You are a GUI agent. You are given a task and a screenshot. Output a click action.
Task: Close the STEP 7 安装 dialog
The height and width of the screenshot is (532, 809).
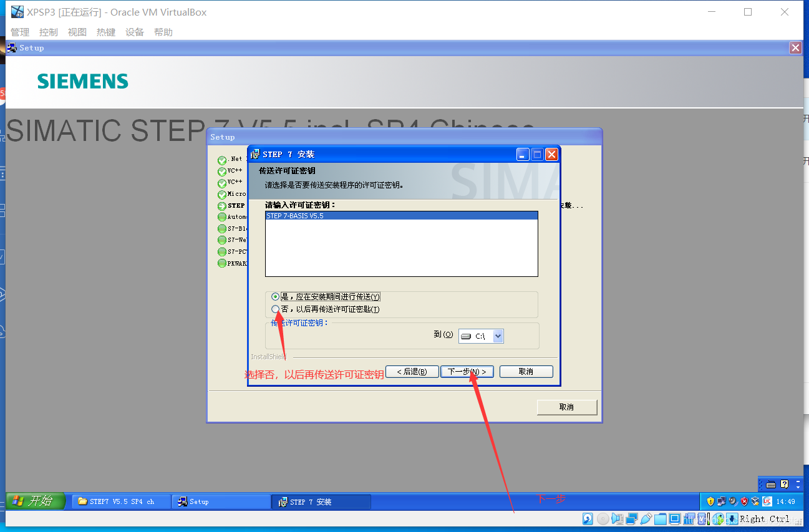(551, 154)
